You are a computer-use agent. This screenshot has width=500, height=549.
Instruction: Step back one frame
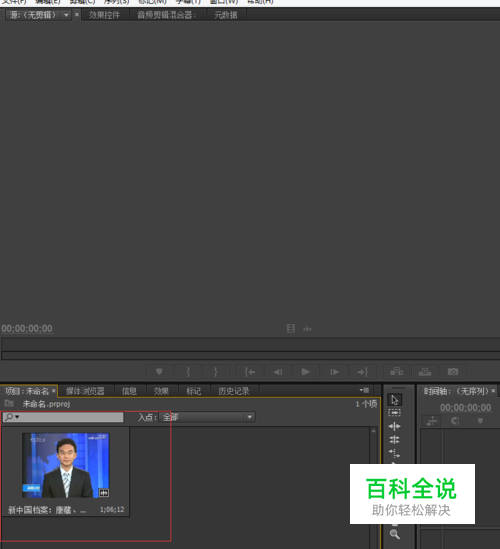278,371
